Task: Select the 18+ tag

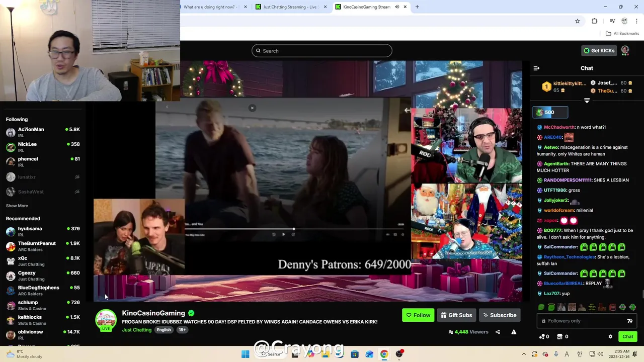Action: pos(182,330)
